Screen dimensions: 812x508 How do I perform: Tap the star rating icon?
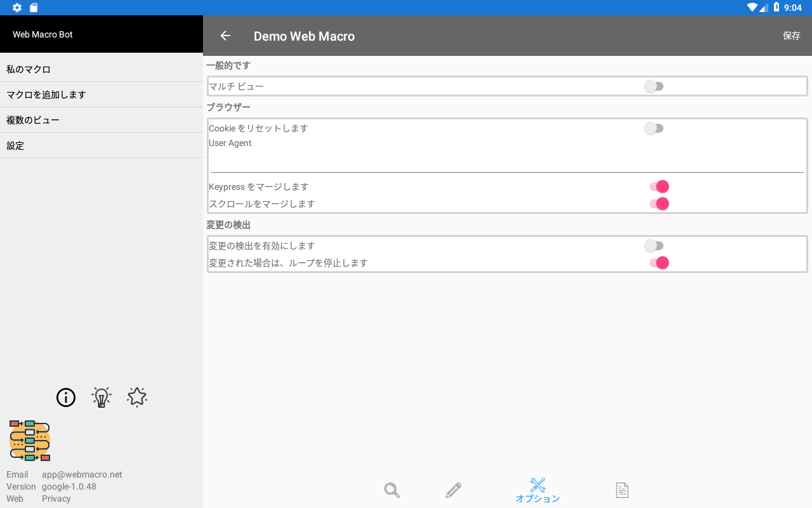(x=137, y=398)
